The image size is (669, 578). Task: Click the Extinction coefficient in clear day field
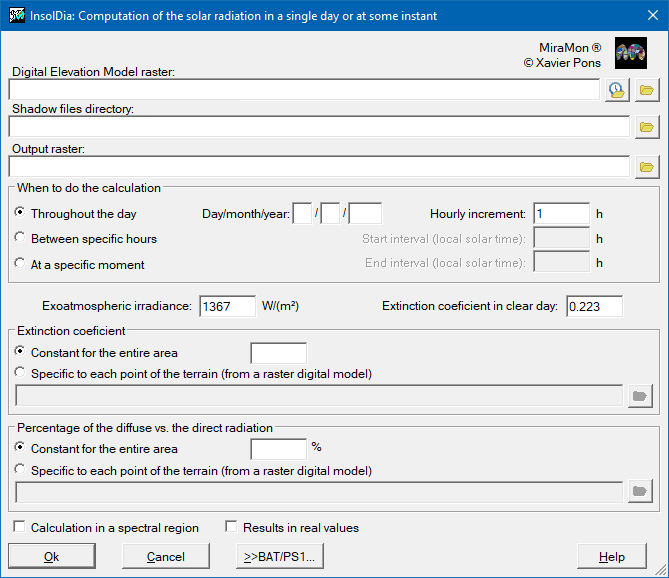tap(594, 306)
